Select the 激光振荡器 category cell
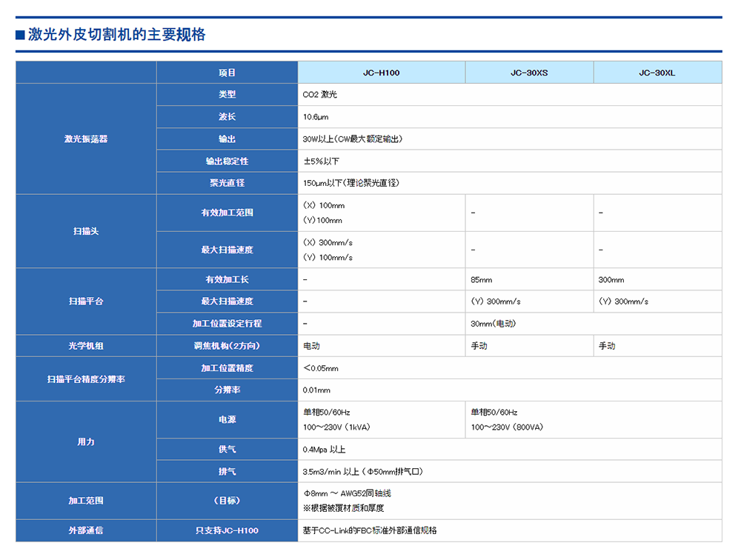The image size is (741, 560). [86, 139]
